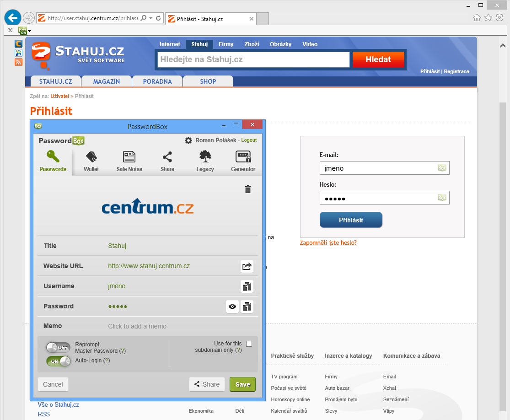The image size is (510, 420).
Task: Select the Internet search tab
Action: tap(170, 44)
